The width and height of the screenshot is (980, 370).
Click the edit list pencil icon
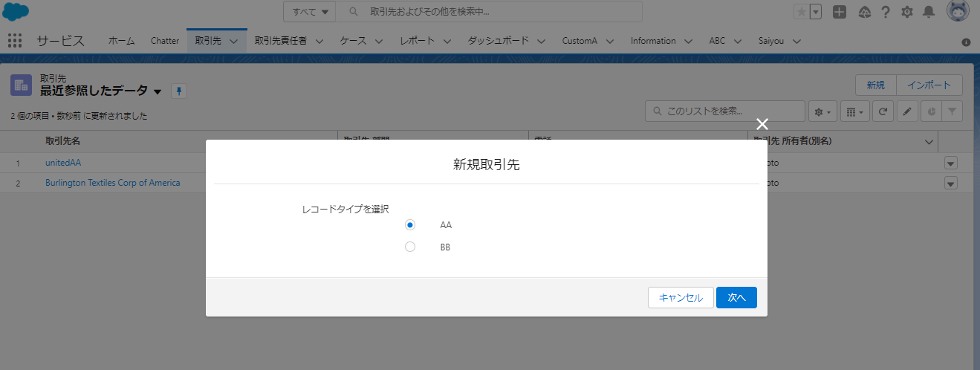(906, 111)
